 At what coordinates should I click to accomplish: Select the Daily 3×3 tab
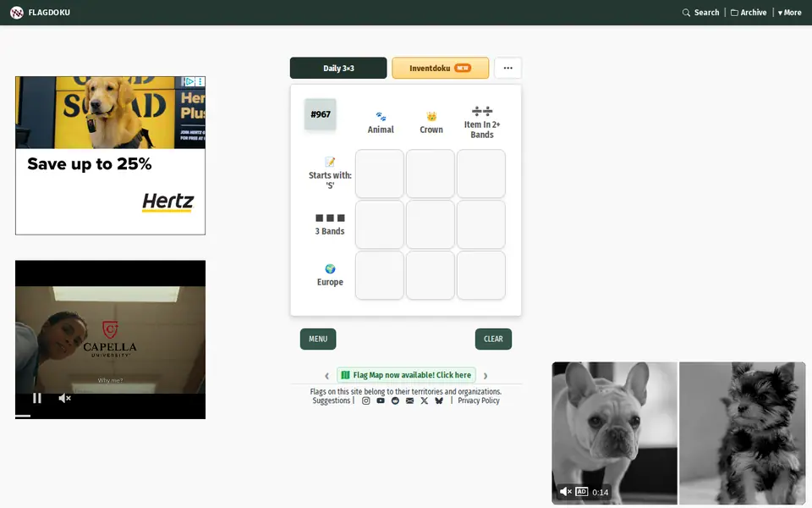click(338, 68)
